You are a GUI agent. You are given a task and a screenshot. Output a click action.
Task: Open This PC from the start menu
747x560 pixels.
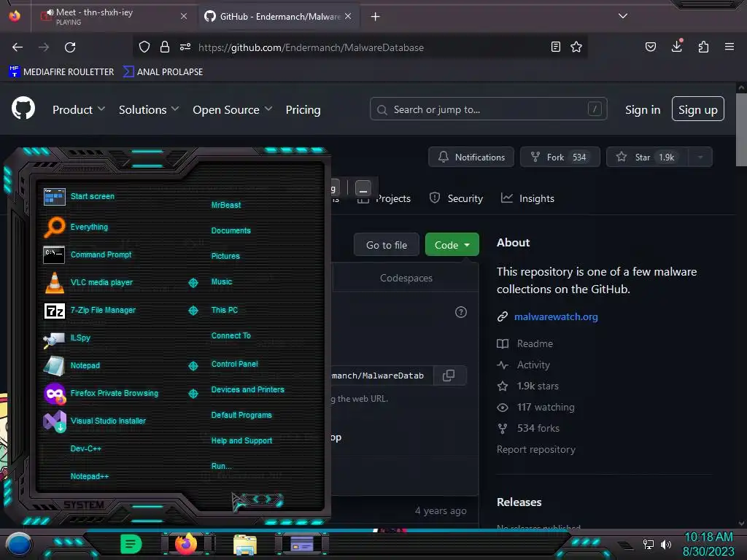(225, 310)
